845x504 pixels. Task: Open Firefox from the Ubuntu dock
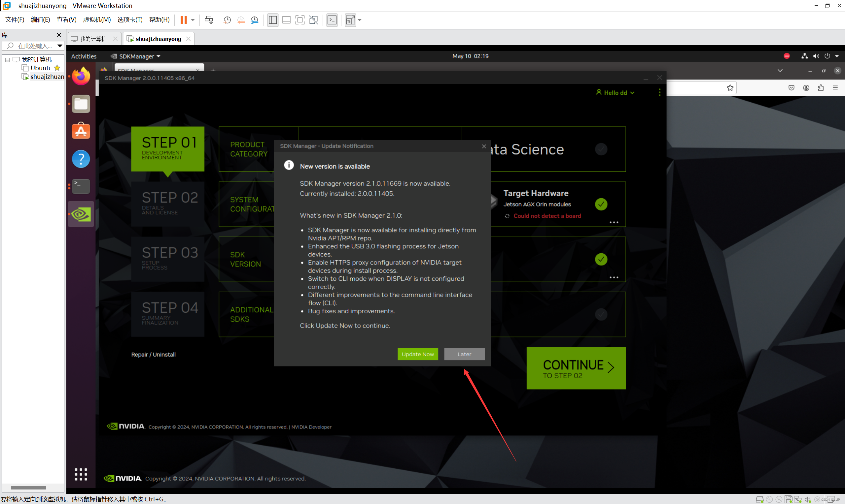(81, 77)
